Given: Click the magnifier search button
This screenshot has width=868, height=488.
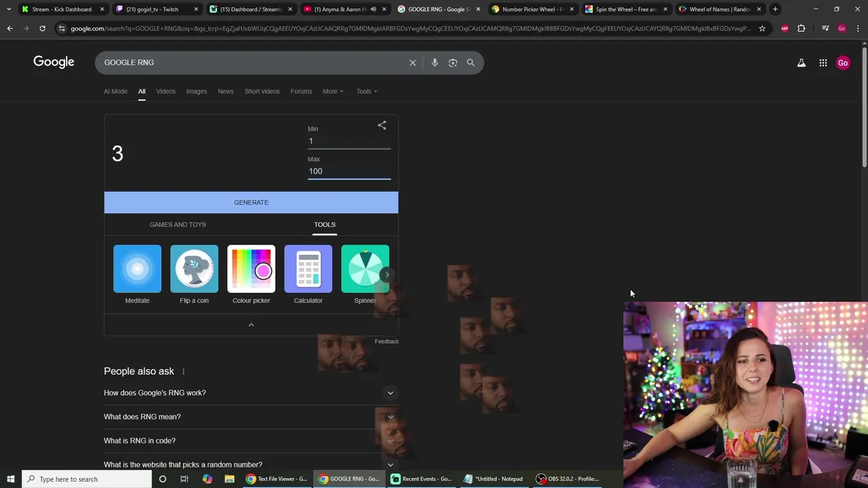Looking at the screenshot, I should tap(471, 62).
